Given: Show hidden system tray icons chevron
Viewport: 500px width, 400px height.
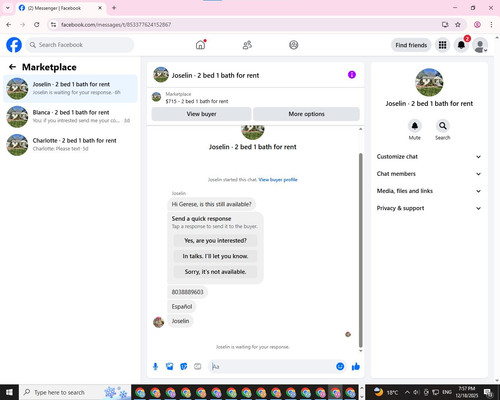Looking at the screenshot, I should click(407, 392).
